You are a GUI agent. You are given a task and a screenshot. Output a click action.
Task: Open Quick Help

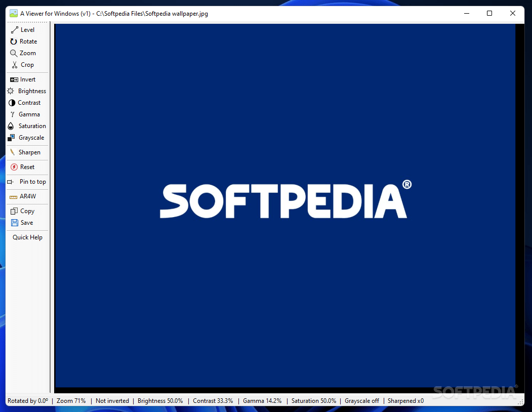(x=27, y=237)
